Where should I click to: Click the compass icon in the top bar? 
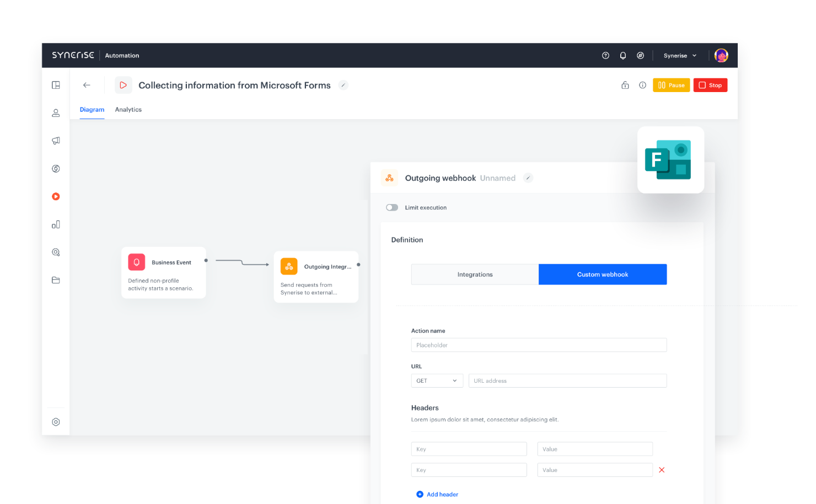coord(640,55)
